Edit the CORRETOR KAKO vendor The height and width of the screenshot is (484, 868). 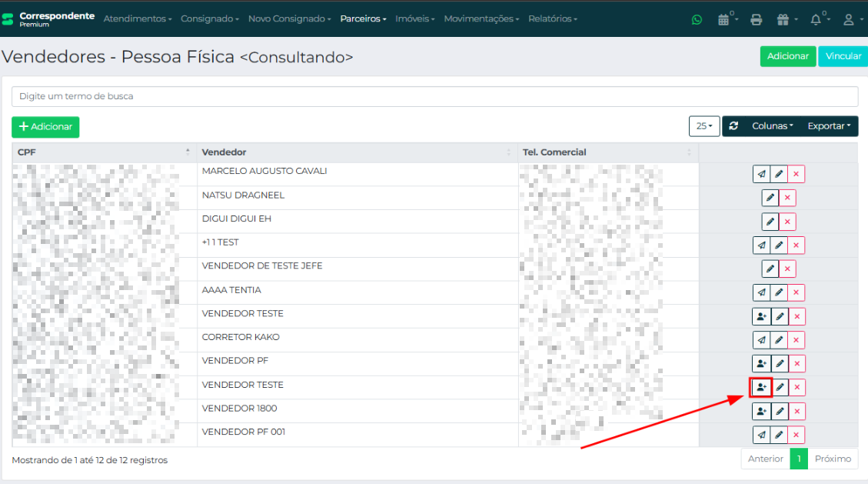pos(779,340)
